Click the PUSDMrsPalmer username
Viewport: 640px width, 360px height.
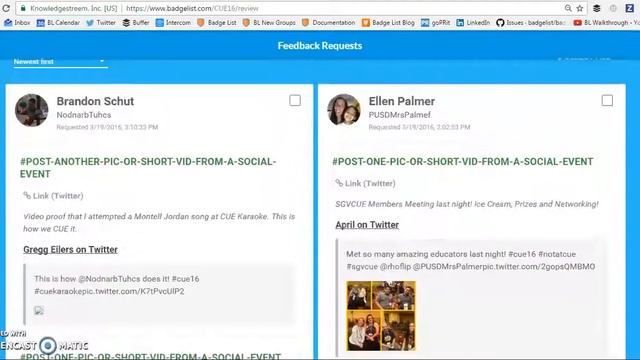(399, 115)
